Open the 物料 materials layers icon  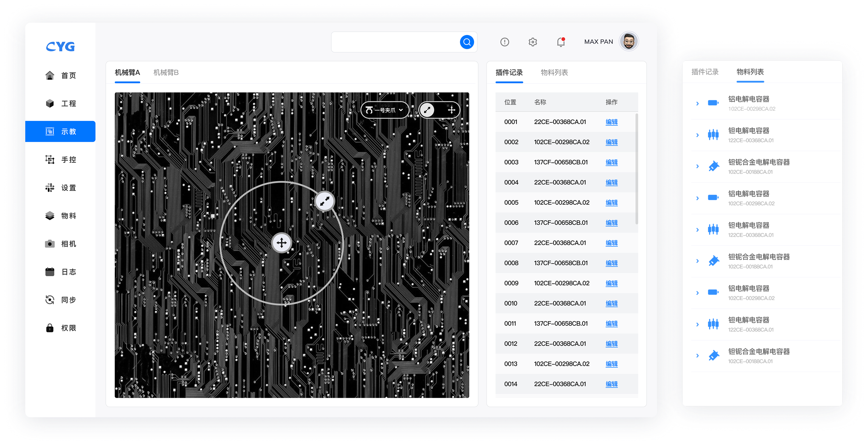click(50, 216)
